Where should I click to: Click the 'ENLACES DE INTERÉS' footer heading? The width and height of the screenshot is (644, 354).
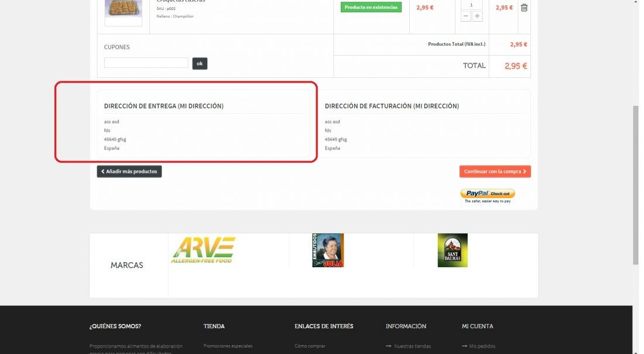(324, 326)
